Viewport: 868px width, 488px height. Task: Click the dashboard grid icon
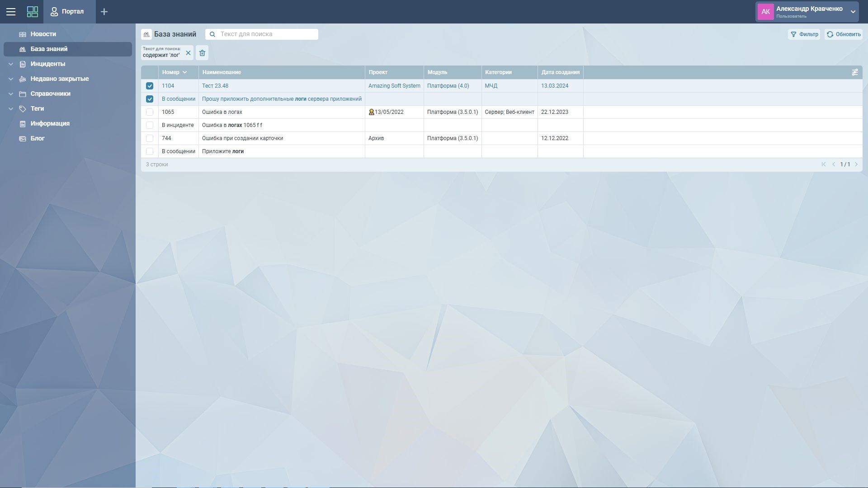[x=33, y=12]
